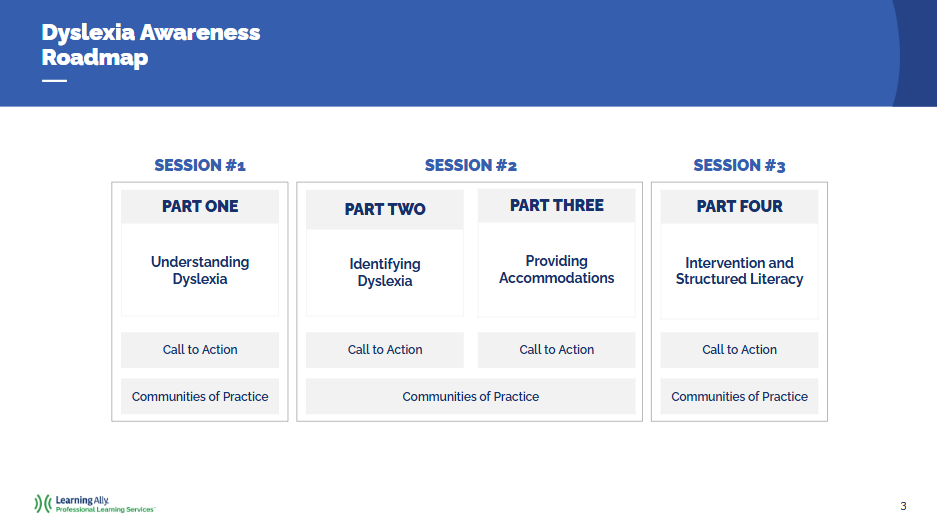The width and height of the screenshot is (937, 529).
Task: Click Call to Action under Part Four
Action: click(739, 350)
